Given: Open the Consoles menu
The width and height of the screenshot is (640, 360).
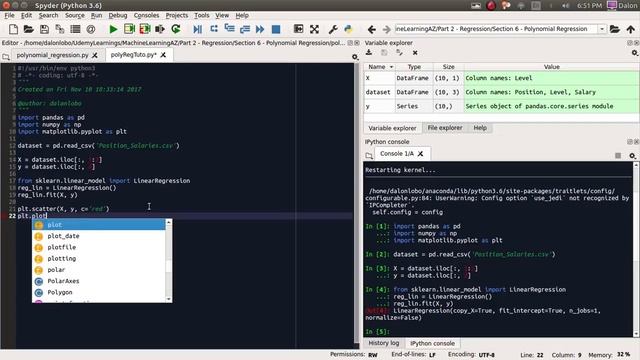Looking at the screenshot, I should (146, 16).
